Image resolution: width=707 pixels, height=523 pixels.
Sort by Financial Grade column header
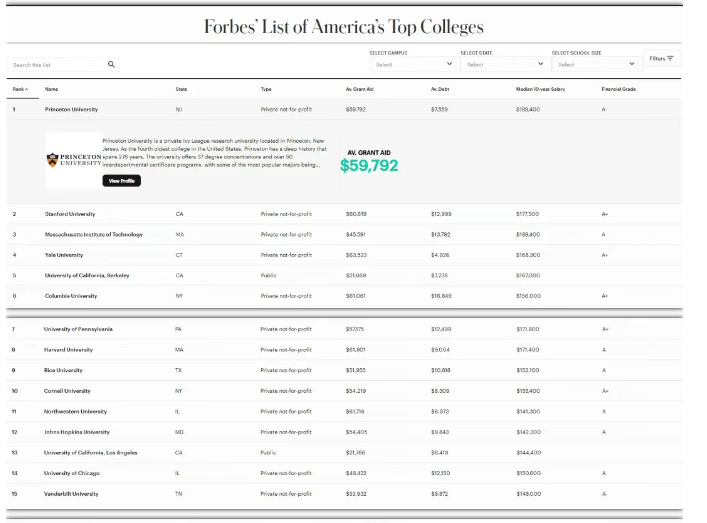click(x=619, y=89)
